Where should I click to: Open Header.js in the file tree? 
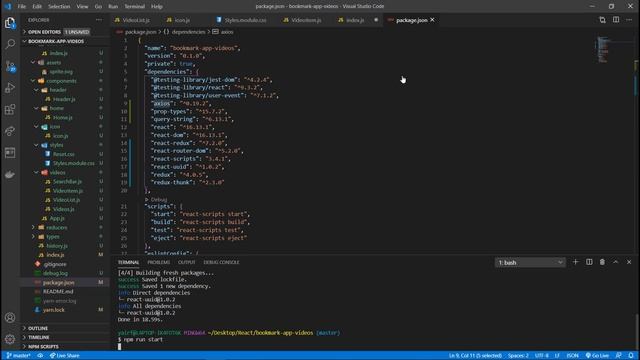[x=64, y=99]
